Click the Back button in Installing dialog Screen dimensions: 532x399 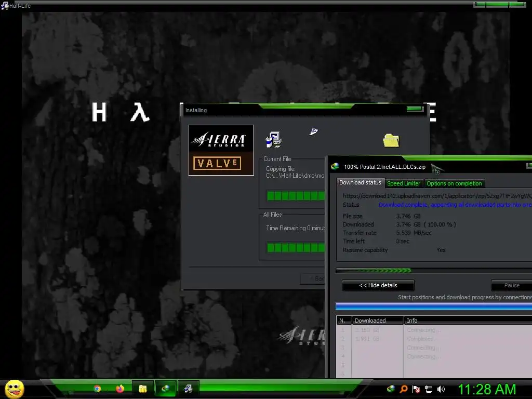[312, 278]
